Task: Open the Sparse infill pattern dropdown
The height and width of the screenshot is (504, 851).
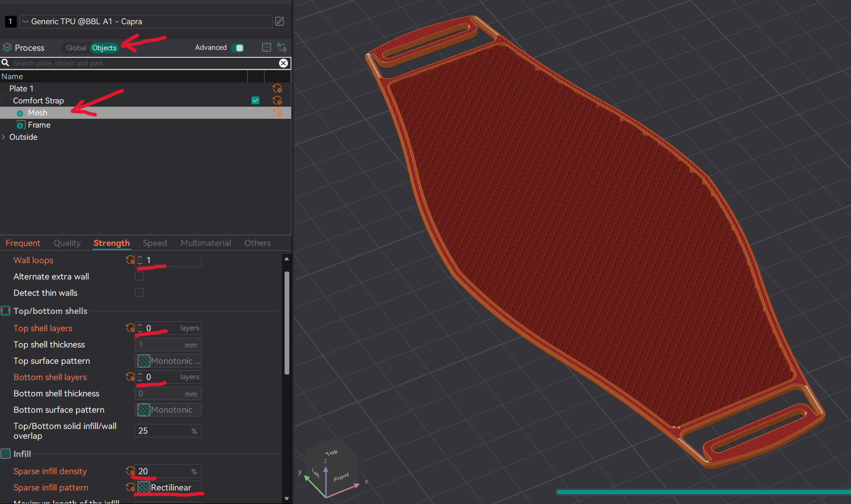Action: 170,487
